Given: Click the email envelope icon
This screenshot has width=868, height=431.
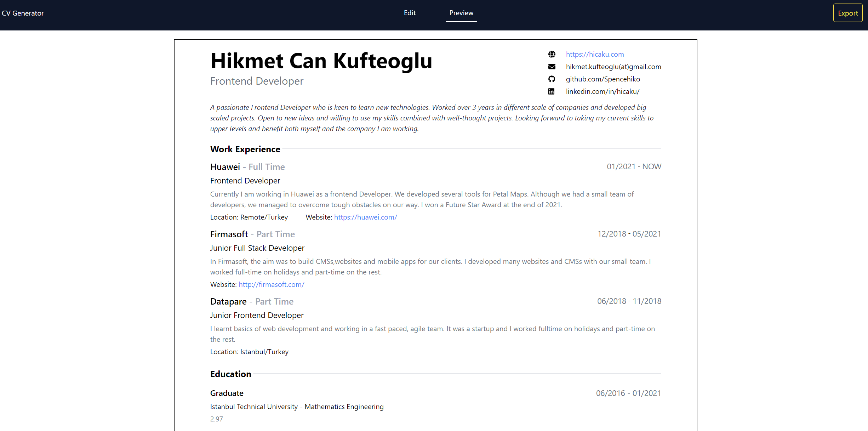Looking at the screenshot, I should coord(552,67).
